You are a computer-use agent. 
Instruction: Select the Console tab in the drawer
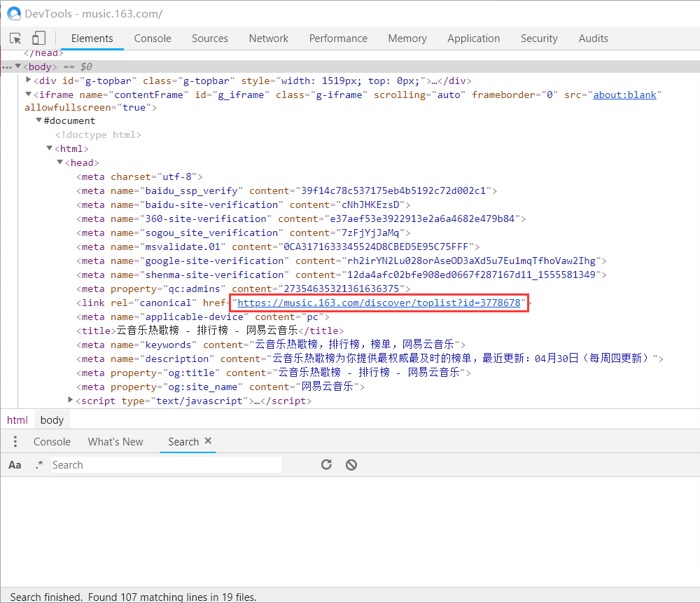(x=52, y=442)
